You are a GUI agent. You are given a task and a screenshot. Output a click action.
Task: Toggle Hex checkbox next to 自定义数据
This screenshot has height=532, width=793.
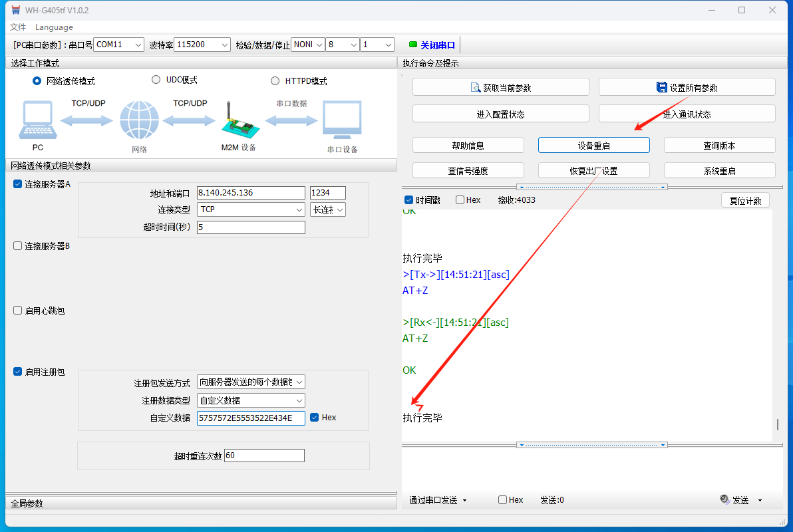[314, 417]
